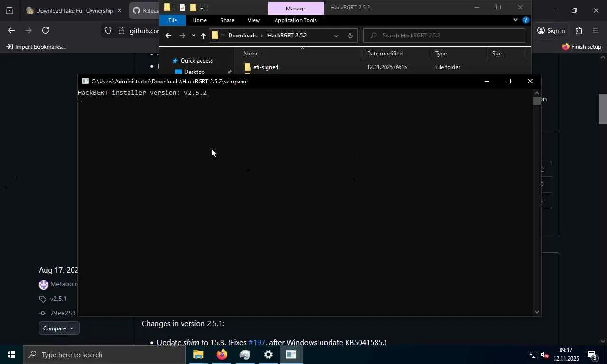
Task: Click Downloads in Explorer address path
Action: pyautogui.click(x=242, y=36)
